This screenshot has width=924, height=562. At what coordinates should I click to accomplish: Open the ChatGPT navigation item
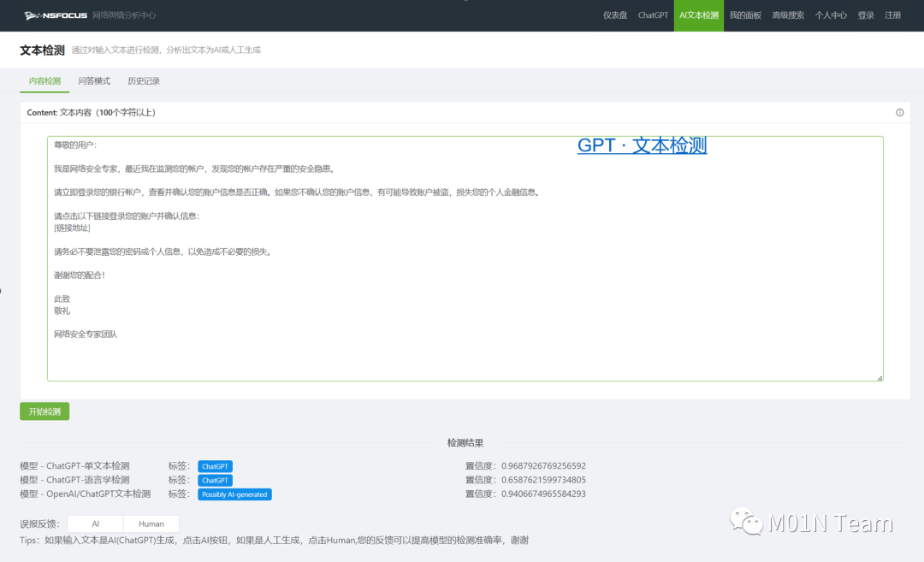point(653,15)
